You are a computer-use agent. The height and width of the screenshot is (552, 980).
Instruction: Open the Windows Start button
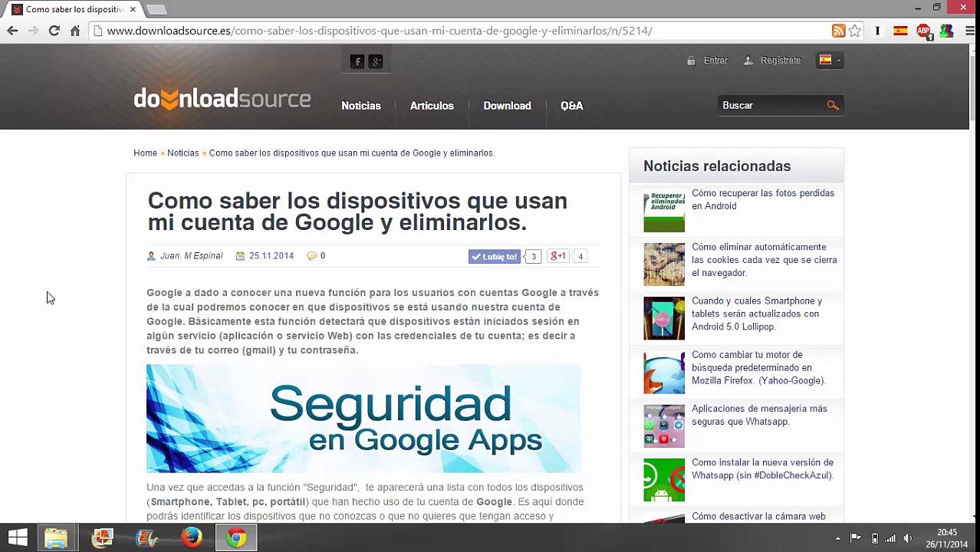tap(18, 537)
